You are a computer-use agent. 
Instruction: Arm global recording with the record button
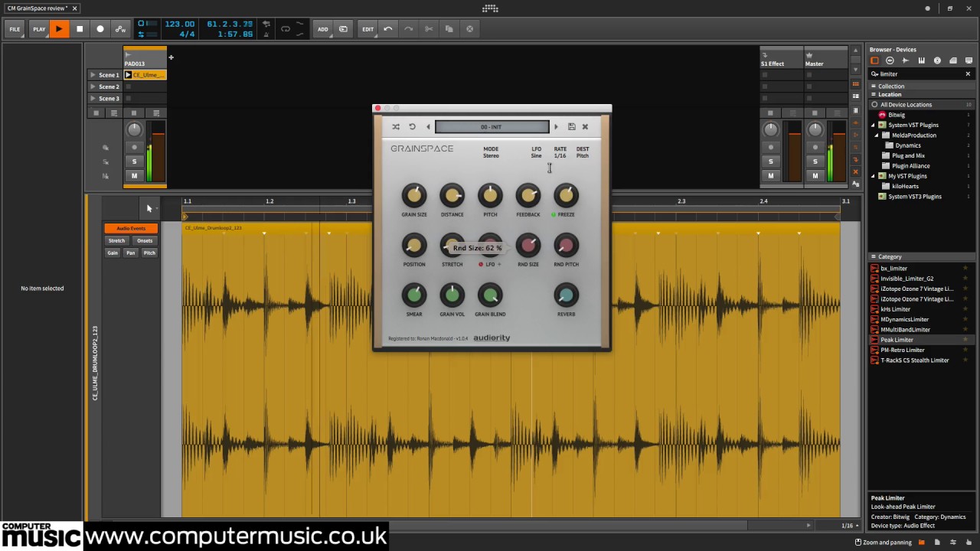click(x=100, y=29)
